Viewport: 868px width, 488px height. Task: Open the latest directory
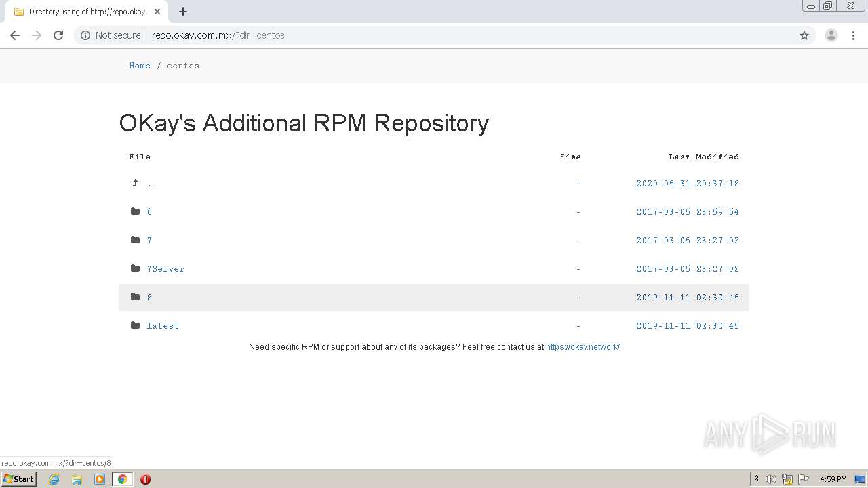tap(163, 326)
